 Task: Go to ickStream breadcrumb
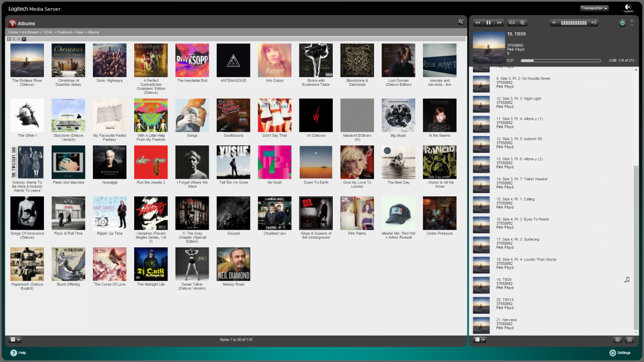[x=30, y=32]
